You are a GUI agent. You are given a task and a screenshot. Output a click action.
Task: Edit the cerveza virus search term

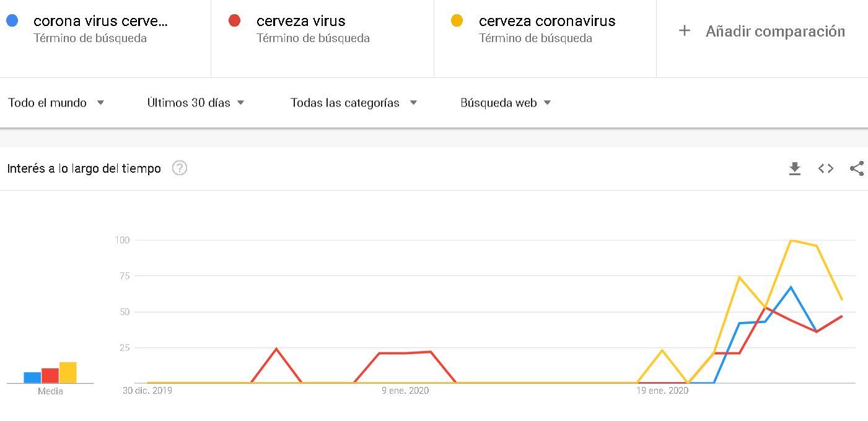point(301,21)
